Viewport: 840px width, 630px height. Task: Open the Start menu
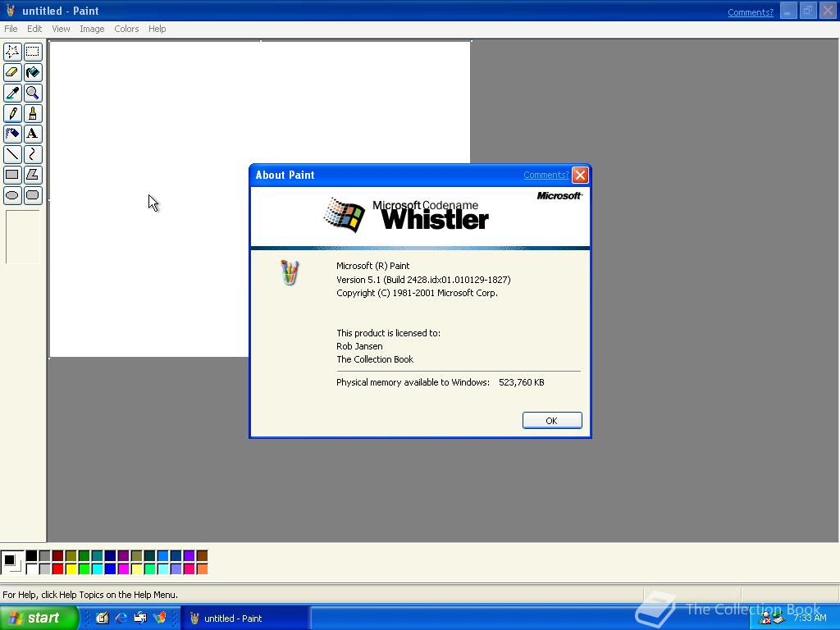tap(39, 618)
